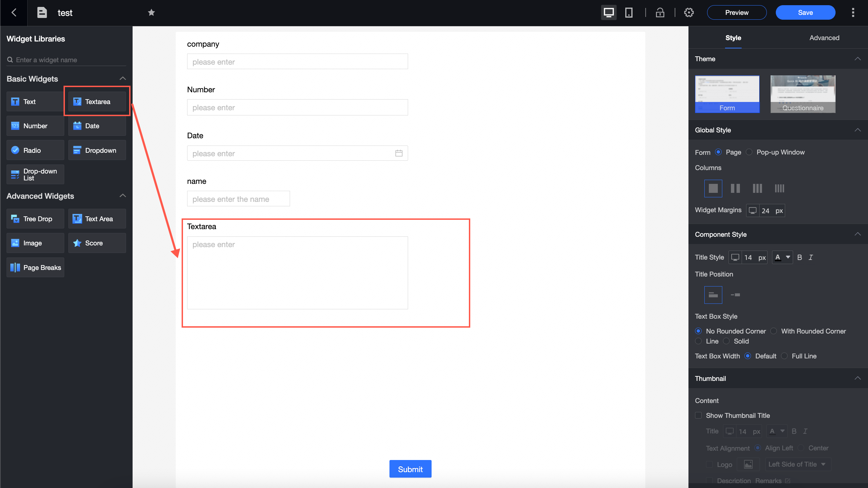This screenshot has height=488, width=868.
Task: Choose With Rounded Corner text box style
Action: point(773,331)
